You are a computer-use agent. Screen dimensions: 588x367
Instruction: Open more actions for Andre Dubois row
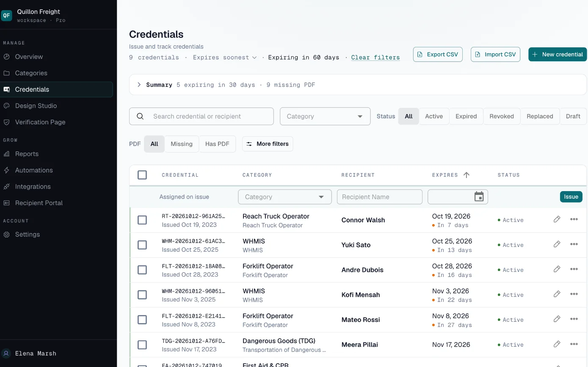574,269
